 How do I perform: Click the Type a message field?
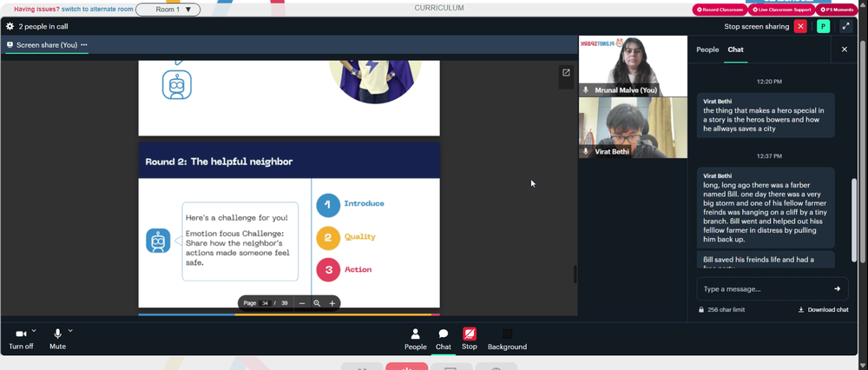[766, 288]
